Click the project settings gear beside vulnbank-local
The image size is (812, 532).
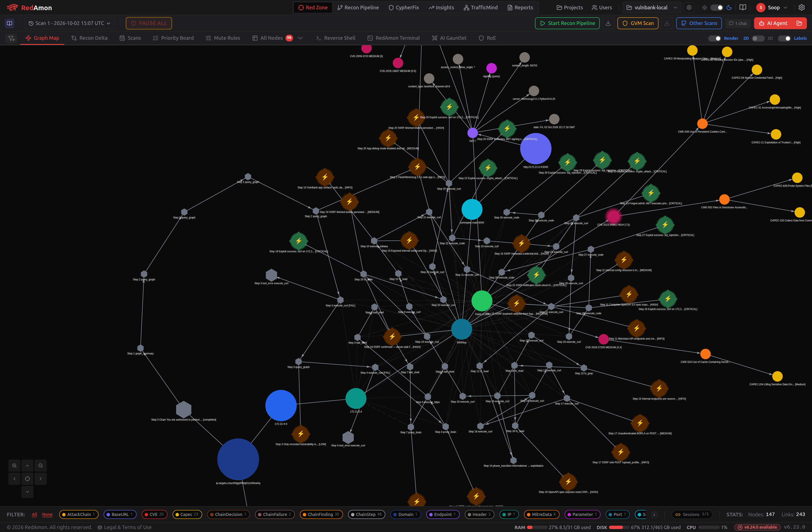[689, 8]
